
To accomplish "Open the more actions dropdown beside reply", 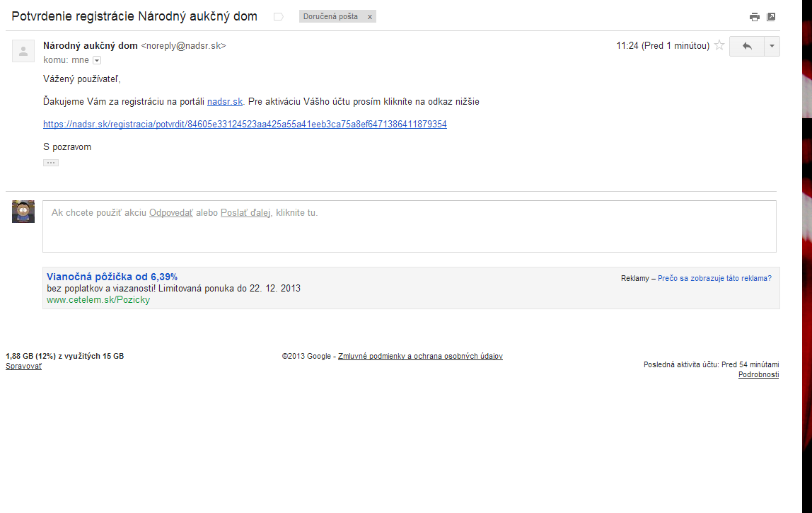I will click(x=772, y=46).
